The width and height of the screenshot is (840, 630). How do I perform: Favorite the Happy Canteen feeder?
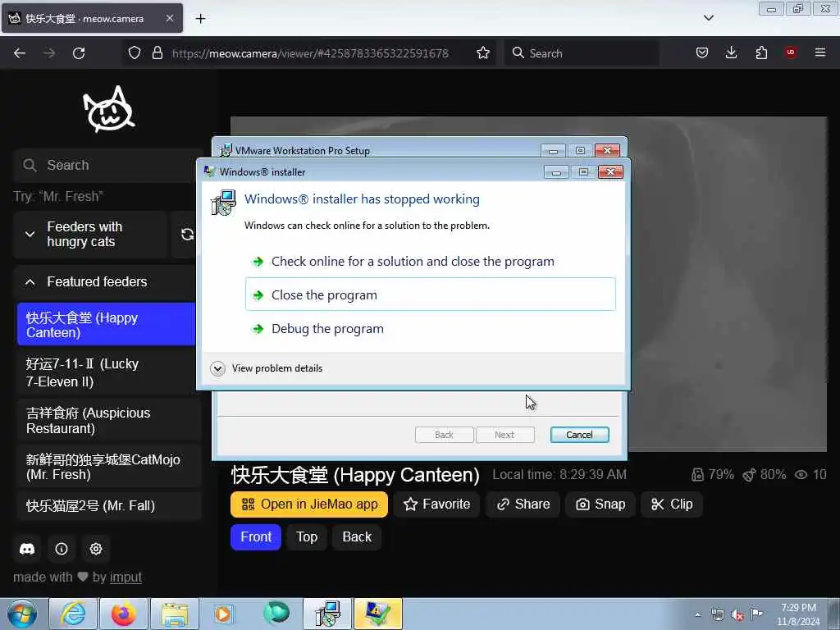point(437,504)
